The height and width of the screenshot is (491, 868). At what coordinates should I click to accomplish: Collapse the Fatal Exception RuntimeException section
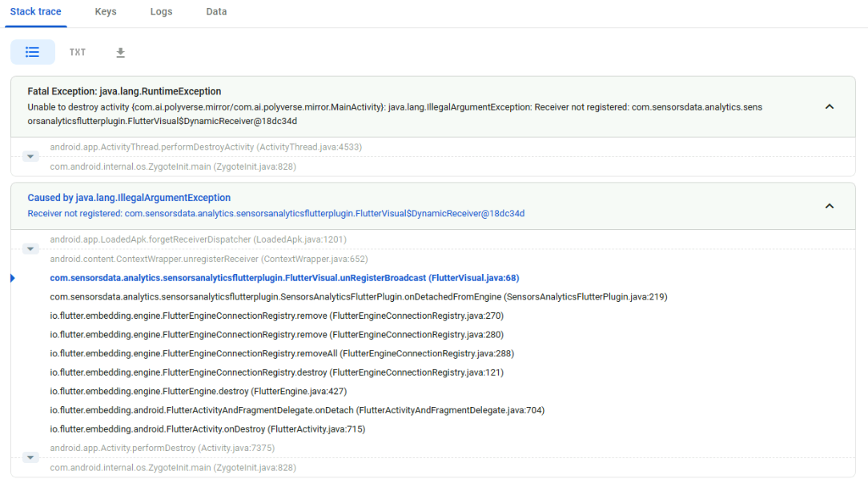coord(830,106)
